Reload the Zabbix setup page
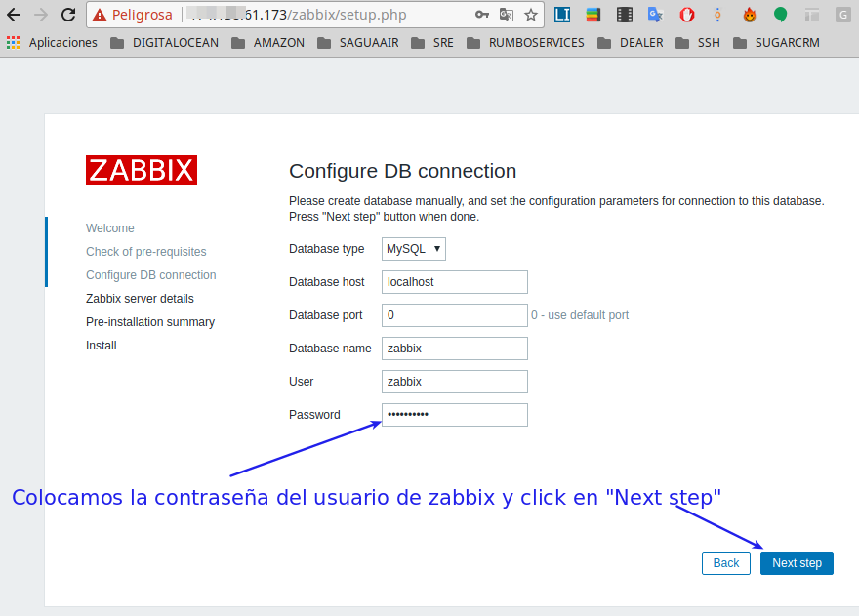This screenshot has width=859, height=616. pos(68,15)
